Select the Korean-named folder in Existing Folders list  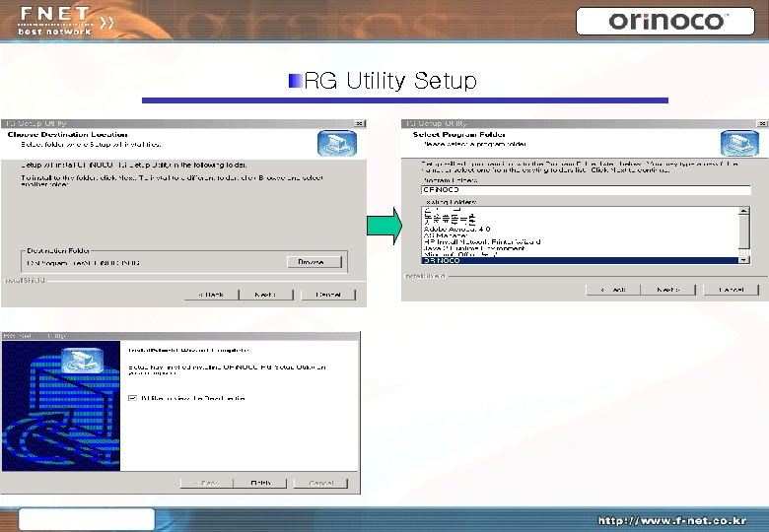point(450,219)
